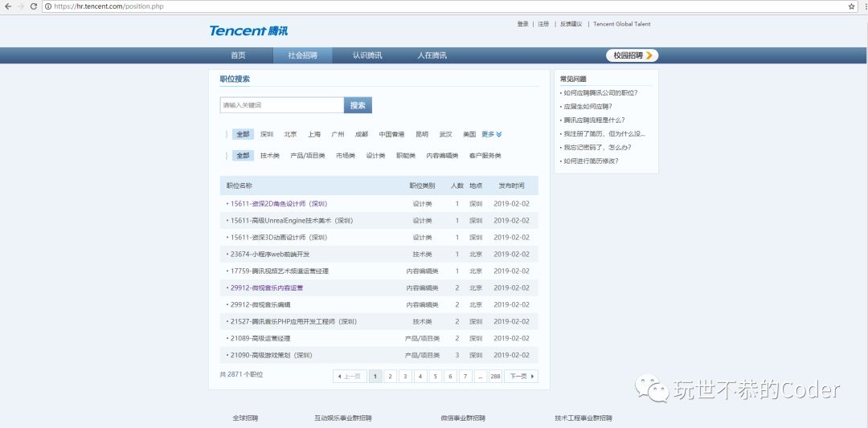The width and height of the screenshot is (868, 428).
Task: Filter job category 设计类
Action: (x=375, y=156)
